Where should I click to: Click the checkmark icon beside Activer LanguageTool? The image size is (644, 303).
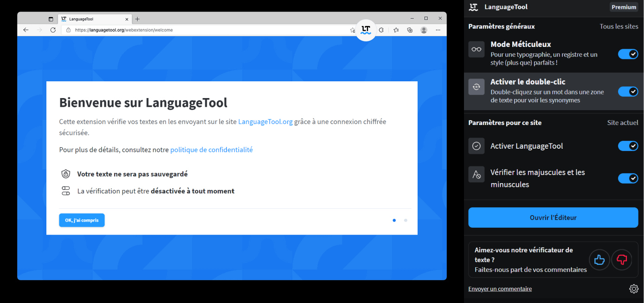click(477, 146)
